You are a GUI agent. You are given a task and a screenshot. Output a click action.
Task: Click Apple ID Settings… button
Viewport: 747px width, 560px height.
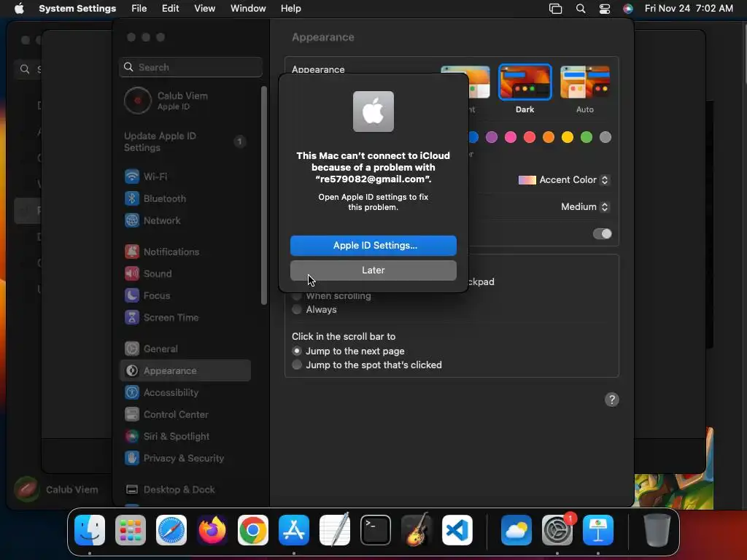(373, 246)
